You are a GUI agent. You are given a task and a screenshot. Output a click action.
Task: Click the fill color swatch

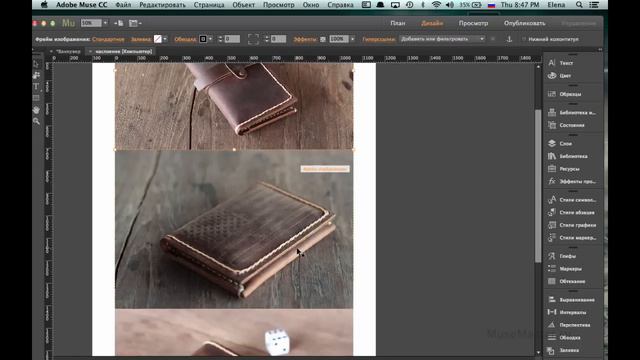(158, 39)
